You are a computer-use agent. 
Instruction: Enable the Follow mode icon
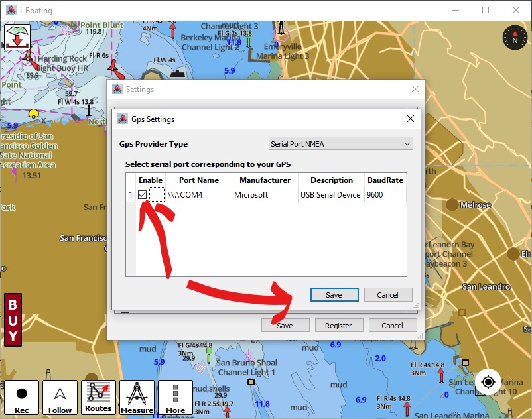60,396
